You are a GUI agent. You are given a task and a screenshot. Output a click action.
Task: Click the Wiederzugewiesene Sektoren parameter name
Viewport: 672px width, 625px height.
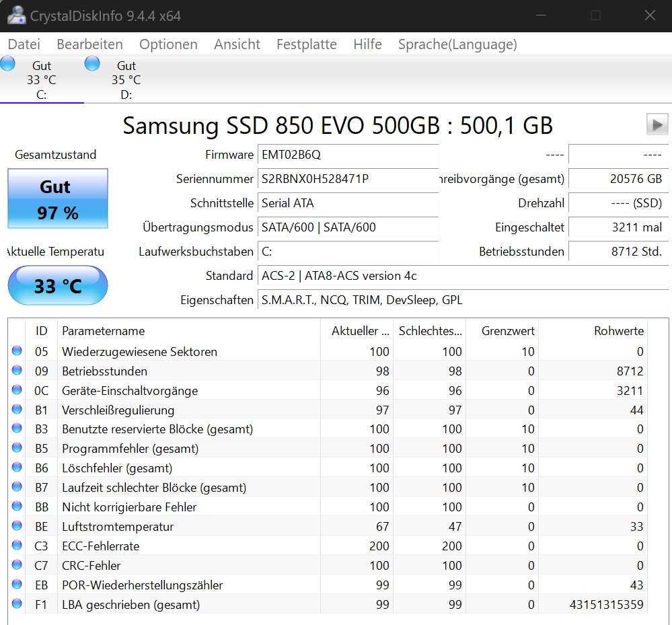click(x=140, y=351)
